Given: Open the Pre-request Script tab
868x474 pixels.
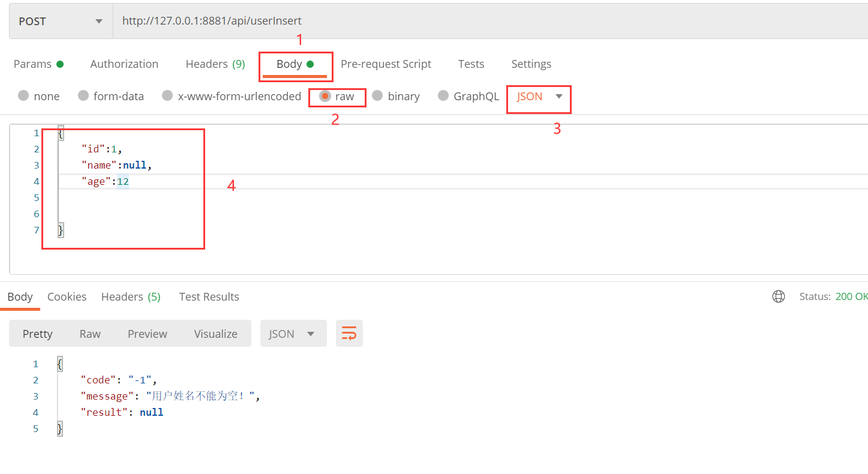Looking at the screenshot, I should [386, 64].
